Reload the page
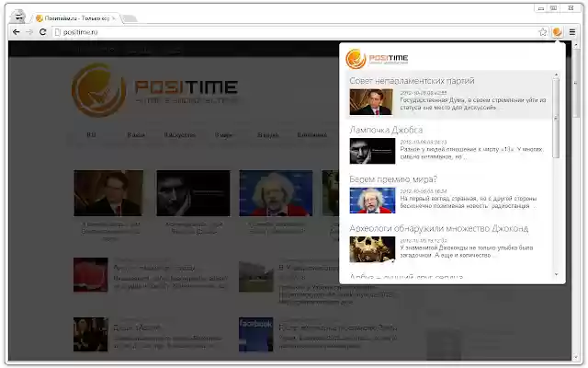Screen dimensions: 588x368 [43, 32]
